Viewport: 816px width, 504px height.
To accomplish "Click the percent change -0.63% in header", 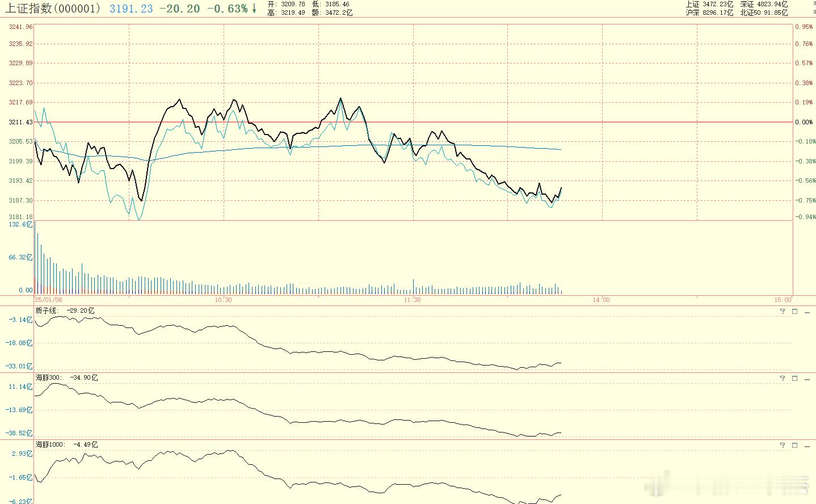I will [x=227, y=9].
